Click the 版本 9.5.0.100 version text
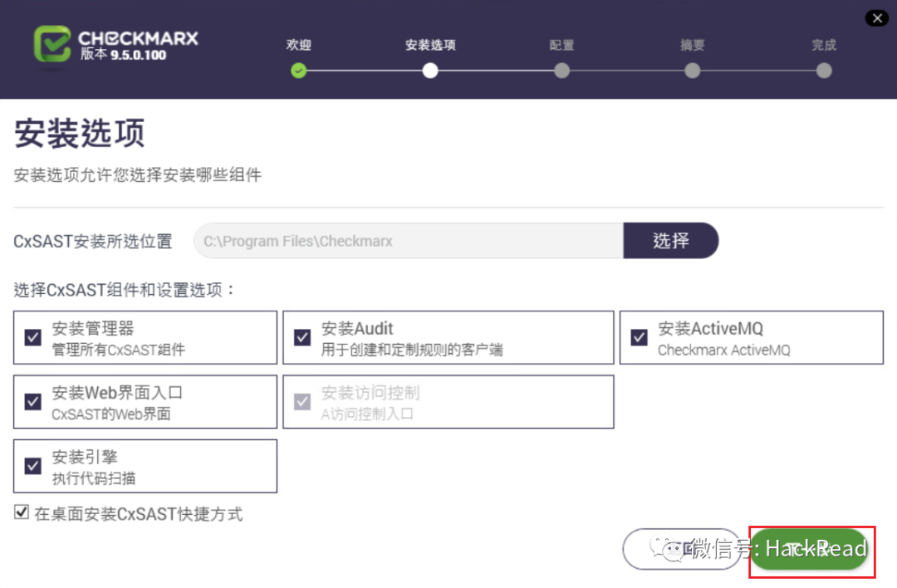Image resolution: width=897 pixels, height=588 pixels. pos(123,54)
